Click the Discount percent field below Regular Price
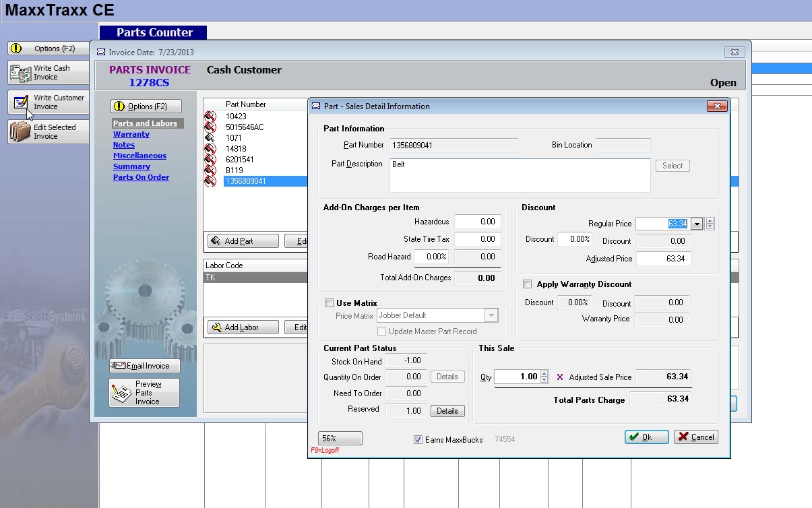The height and width of the screenshot is (508, 812). (x=575, y=239)
